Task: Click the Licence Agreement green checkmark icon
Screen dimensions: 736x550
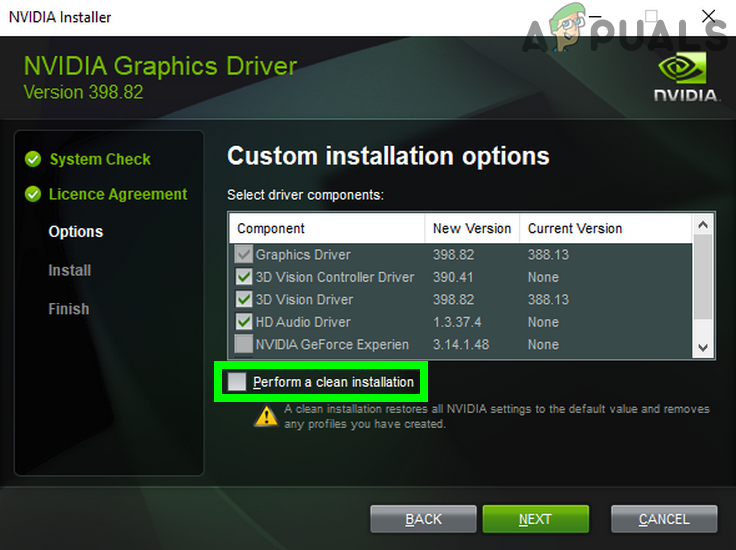Action: pyautogui.click(x=33, y=194)
